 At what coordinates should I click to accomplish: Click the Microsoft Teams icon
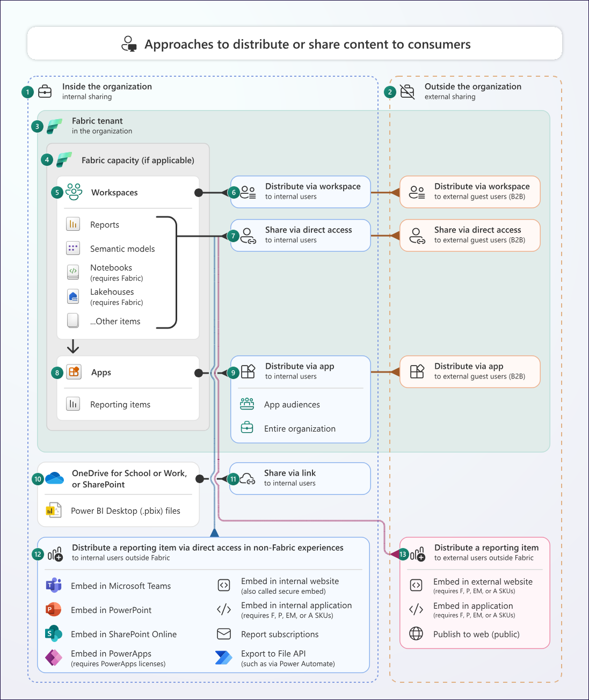[x=54, y=585]
